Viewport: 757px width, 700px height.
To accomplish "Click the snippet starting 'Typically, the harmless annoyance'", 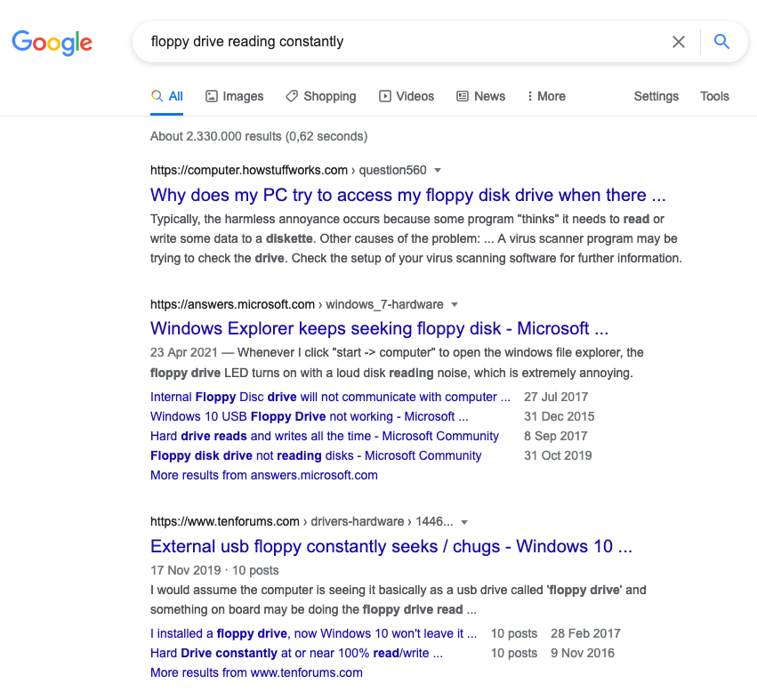I will pos(416,238).
